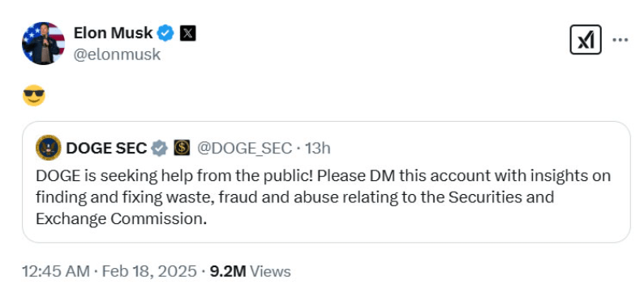
Task: Click the Exchange Commission line in the quoted card
Action: click(x=121, y=218)
